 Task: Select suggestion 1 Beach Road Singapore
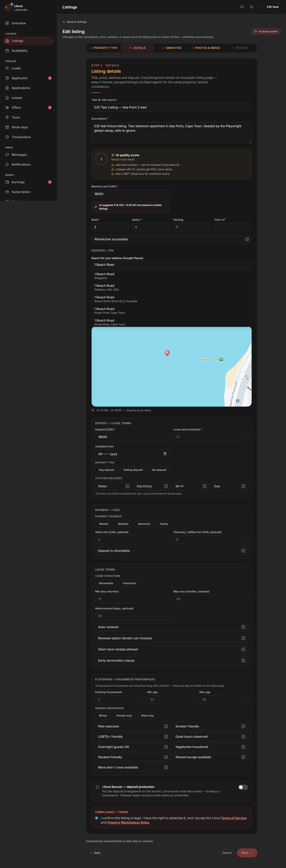point(171,276)
